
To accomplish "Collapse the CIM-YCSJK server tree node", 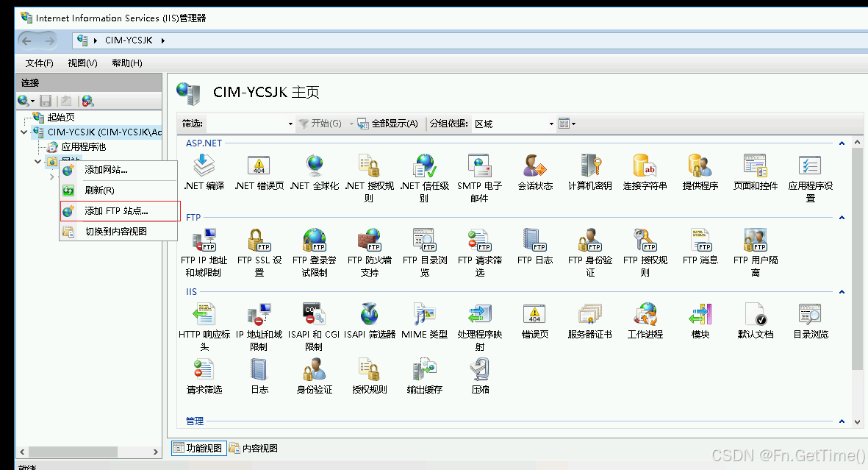I will (x=24, y=132).
